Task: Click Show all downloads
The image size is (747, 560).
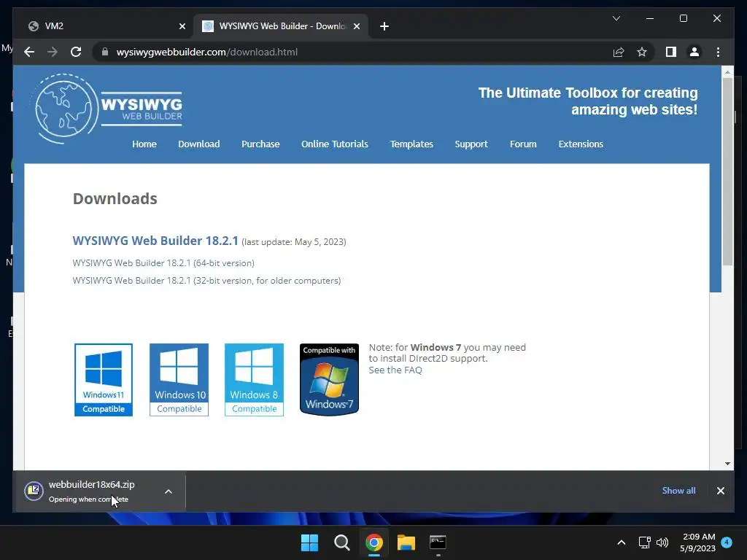Action: coord(678,491)
